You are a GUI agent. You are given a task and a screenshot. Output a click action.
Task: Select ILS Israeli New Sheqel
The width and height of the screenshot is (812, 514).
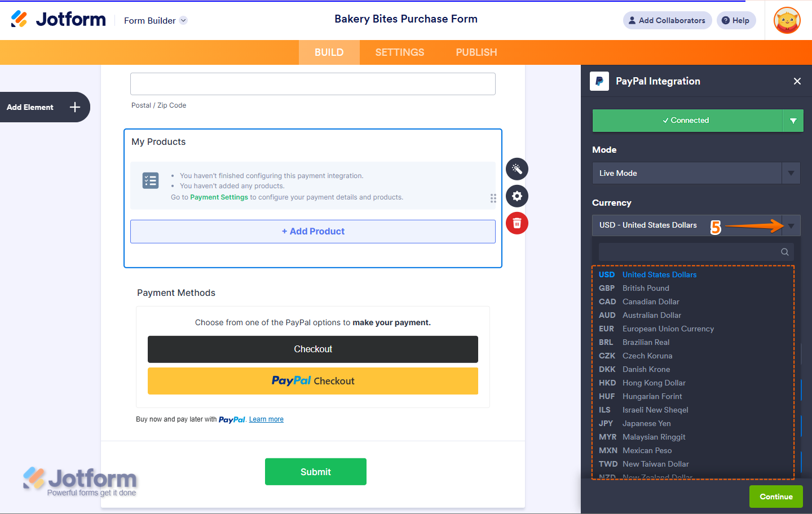(693, 410)
